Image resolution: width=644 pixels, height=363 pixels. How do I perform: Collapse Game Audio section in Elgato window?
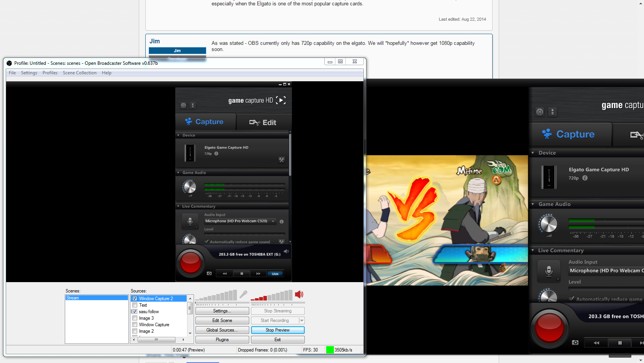(533, 204)
